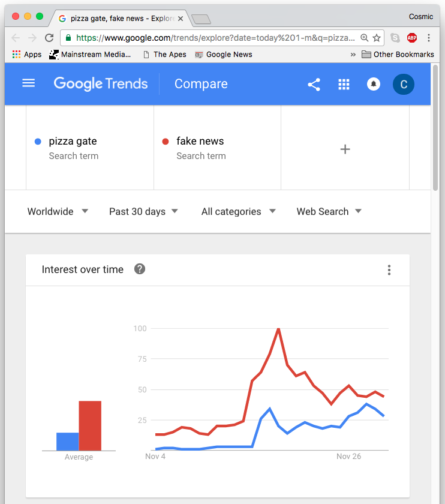Click the account avatar labeled C
This screenshot has width=445, height=504.
pyautogui.click(x=404, y=85)
